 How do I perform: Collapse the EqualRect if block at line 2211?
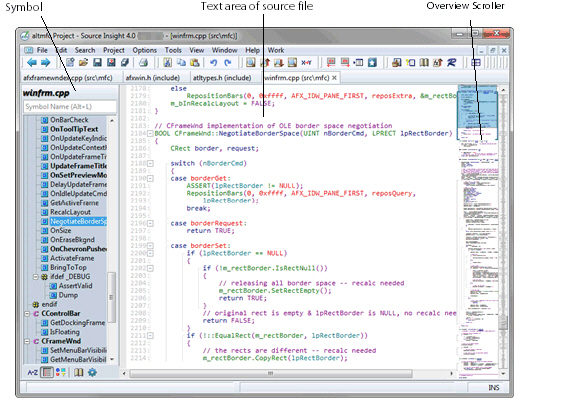pos(150,336)
